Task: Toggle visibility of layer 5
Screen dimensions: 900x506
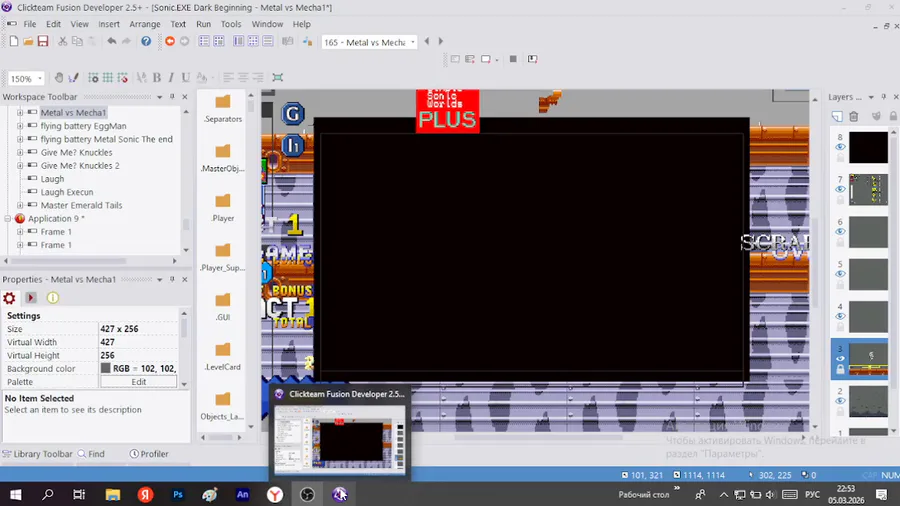Action: (840, 274)
